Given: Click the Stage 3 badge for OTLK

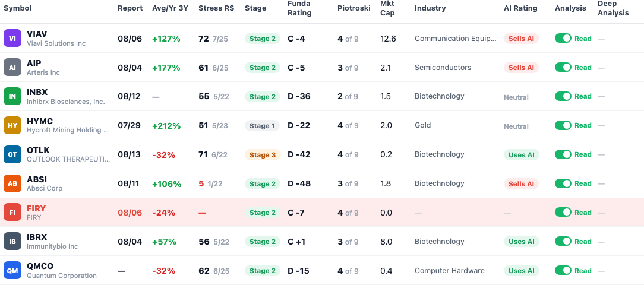Looking at the screenshot, I should (x=263, y=155).
